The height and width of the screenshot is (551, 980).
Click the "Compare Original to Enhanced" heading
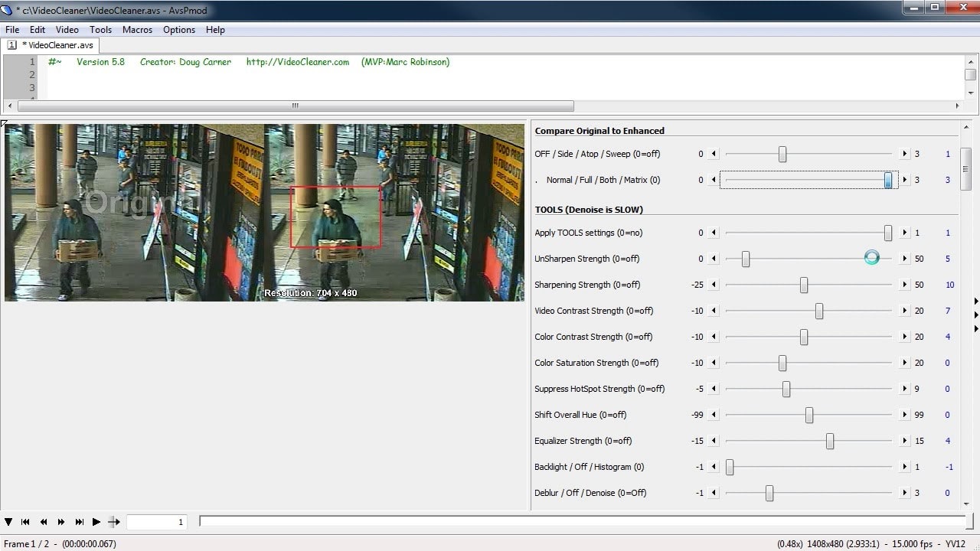coord(599,131)
